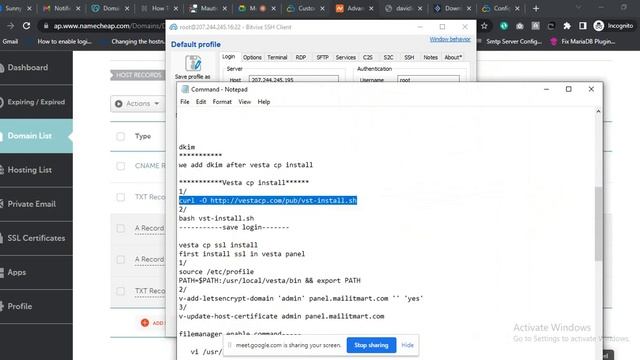Open the Notepad Edit menu
The height and width of the screenshot is (360, 640).
click(201, 102)
